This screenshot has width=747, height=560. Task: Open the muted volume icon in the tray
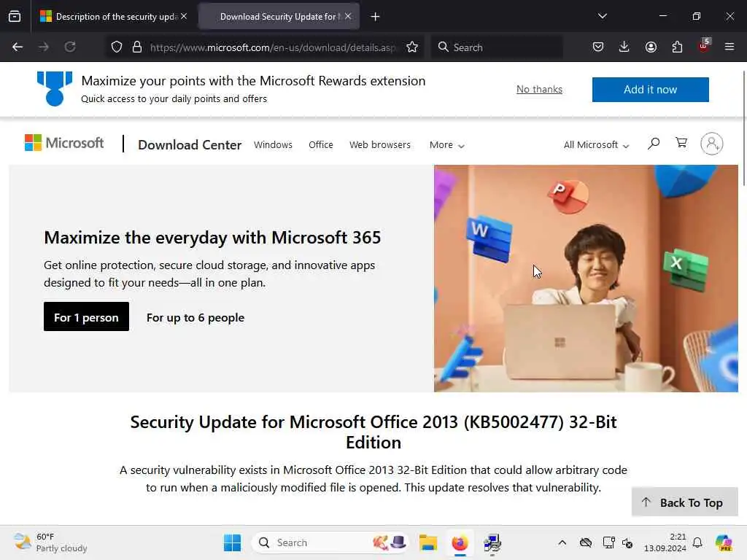click(x=628, y=542)
